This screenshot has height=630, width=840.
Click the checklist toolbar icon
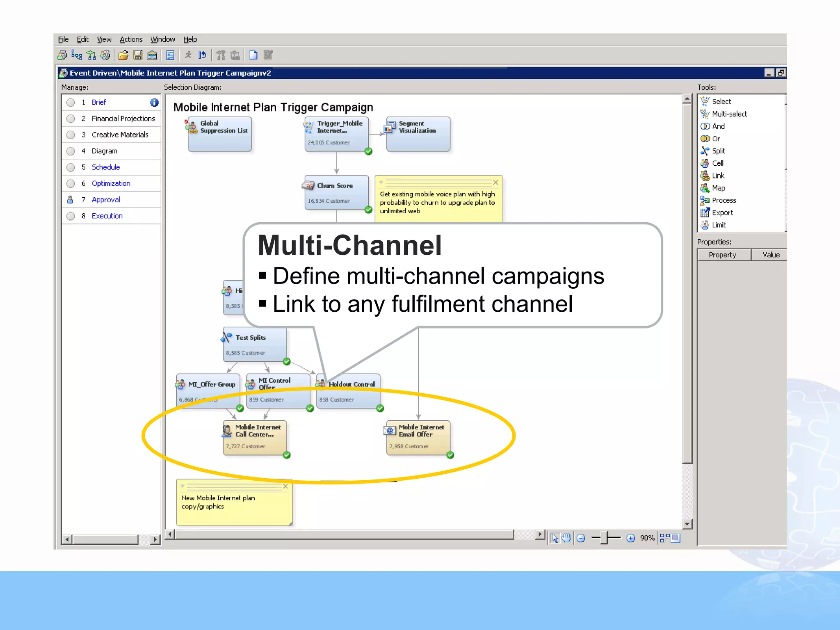click(170, 55)
